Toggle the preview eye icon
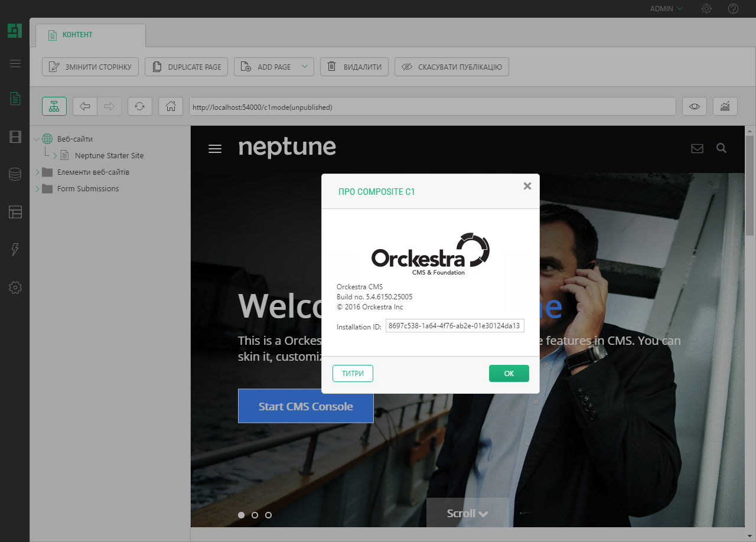This screenshot has width=756, height=542. tap(695, 106)
